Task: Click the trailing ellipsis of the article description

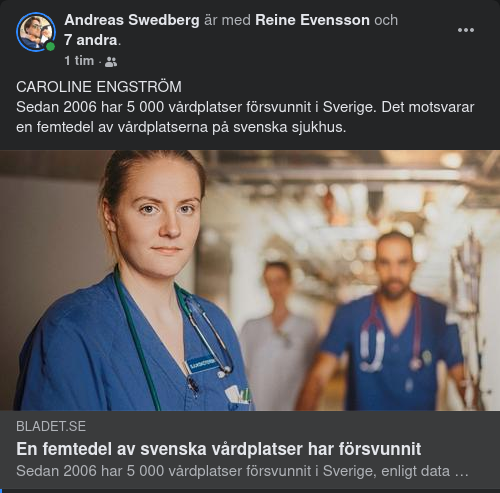Action: click(x=462, y=472)
